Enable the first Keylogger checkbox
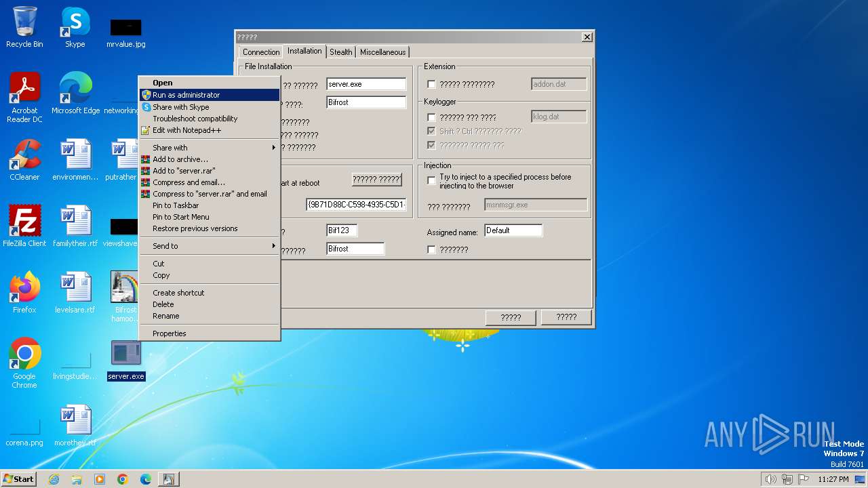868x488 pixels. tap(431, 118)
